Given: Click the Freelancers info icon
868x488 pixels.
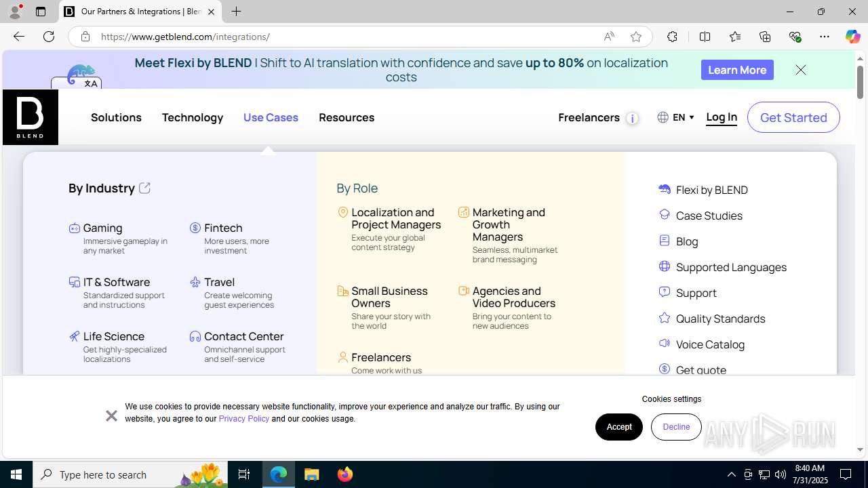Looking at the screenshot, I should 632,118.
